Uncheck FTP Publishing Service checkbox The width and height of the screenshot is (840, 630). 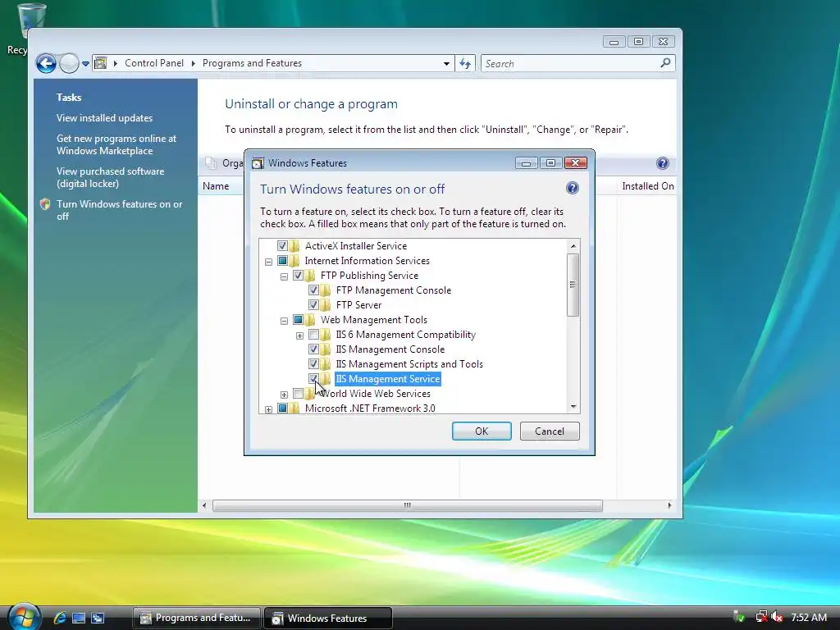[x=298, y=276]
